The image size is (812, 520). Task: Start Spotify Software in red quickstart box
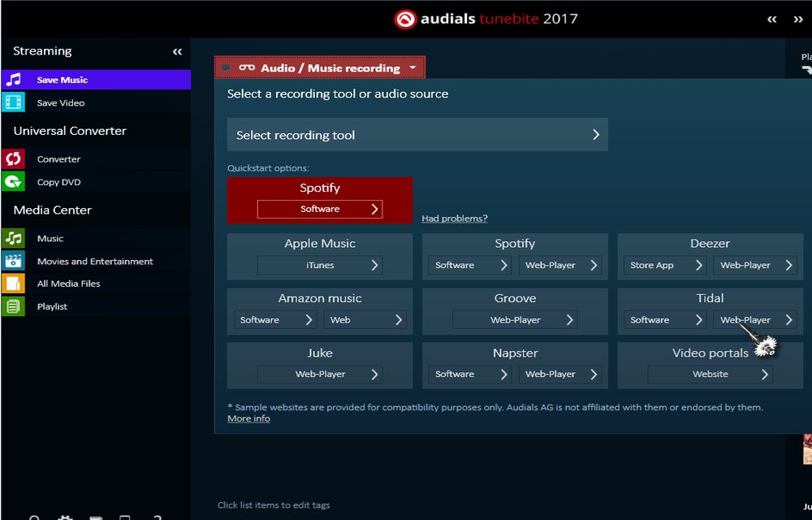320,209
